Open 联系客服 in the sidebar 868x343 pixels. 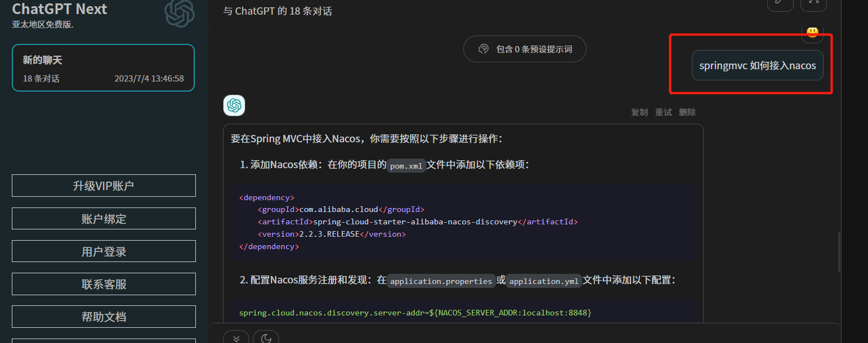[x=104, y=284]
